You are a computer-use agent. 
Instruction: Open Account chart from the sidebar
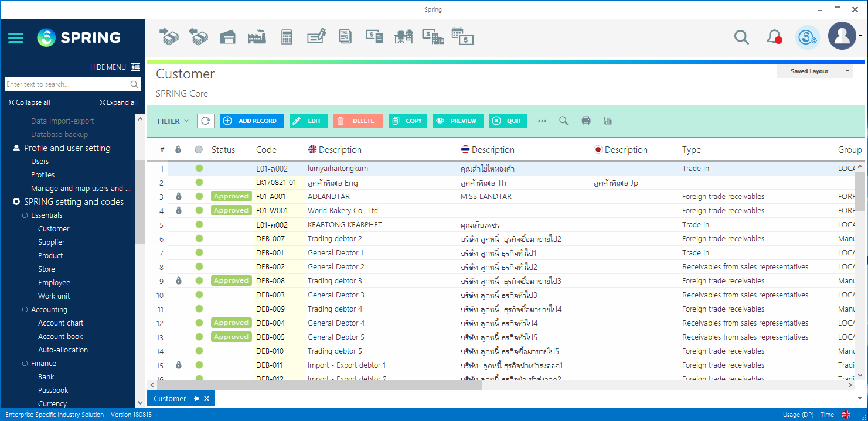tap(61, 323)
